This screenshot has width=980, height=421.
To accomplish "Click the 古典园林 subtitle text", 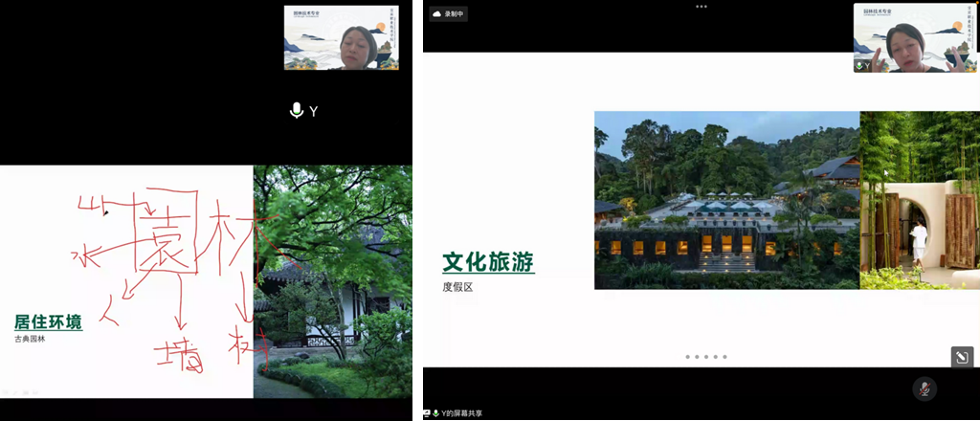I will pos(31,340).
